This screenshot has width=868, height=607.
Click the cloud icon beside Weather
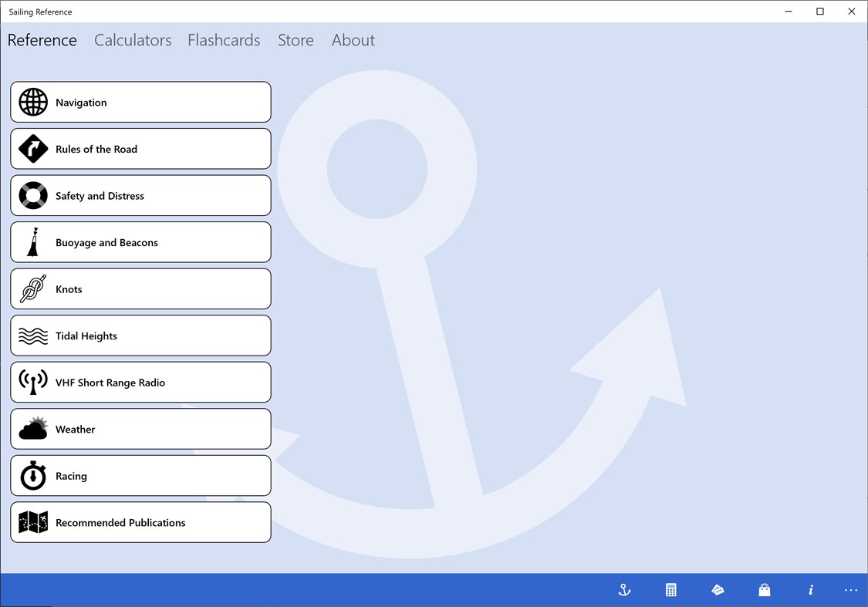pyautogui.click(x=32, y=428)
